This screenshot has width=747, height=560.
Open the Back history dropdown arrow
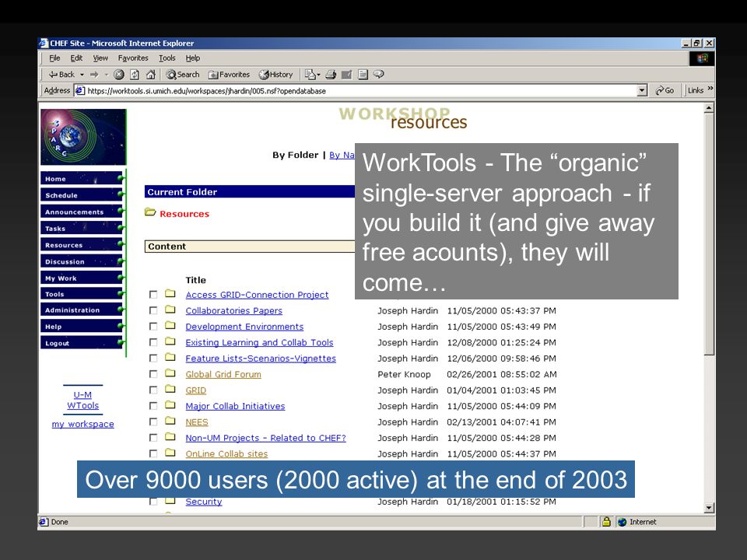(82, 75)
